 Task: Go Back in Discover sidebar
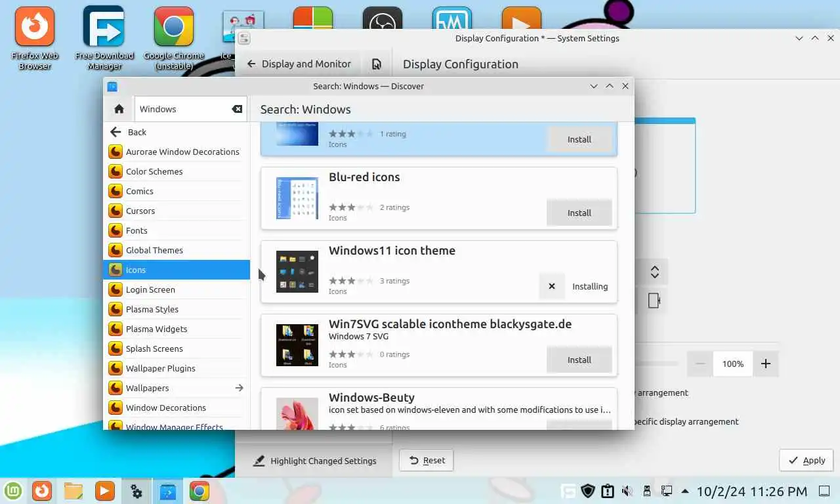click(x=177, y=132)
